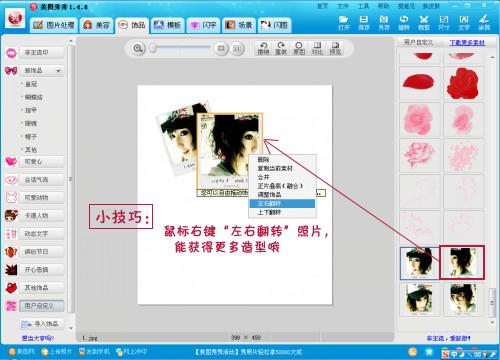The image size is (500, 360).
Task: Click the 动态文字 category button
Action: click(42, 234)
